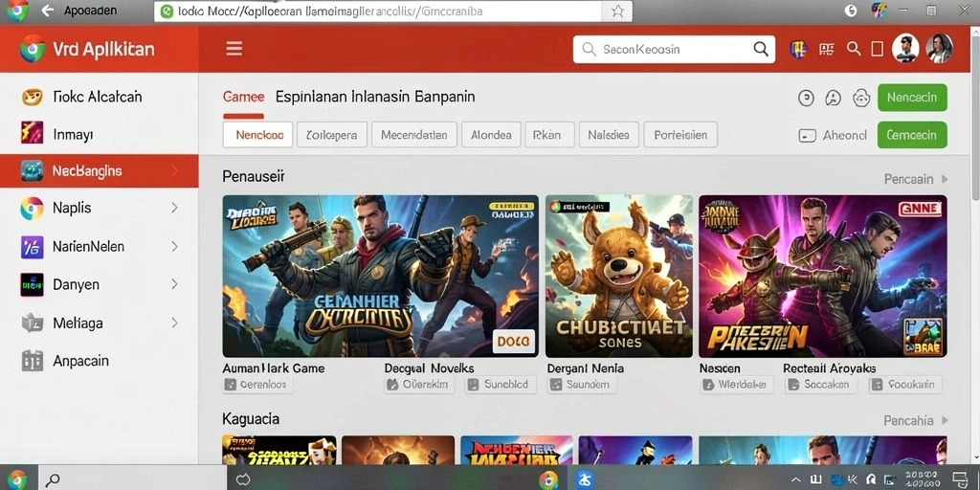
Task: Click the Danyen sidebar icon
Action: [32, 284]
